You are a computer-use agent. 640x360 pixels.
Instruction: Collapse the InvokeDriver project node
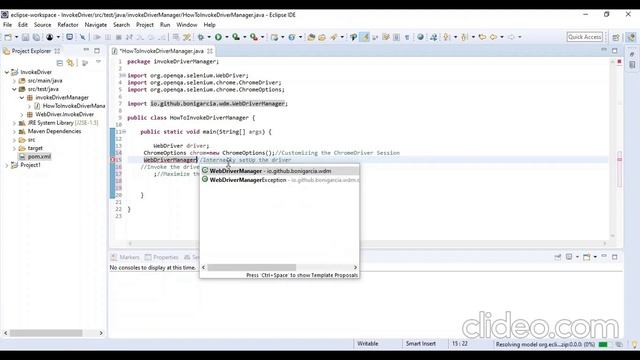coord(7,72)
